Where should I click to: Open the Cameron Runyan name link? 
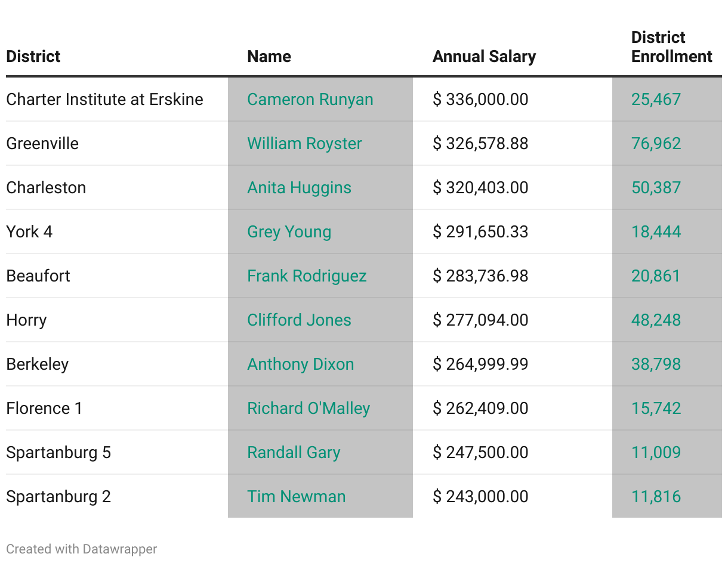tap(310, 99)
